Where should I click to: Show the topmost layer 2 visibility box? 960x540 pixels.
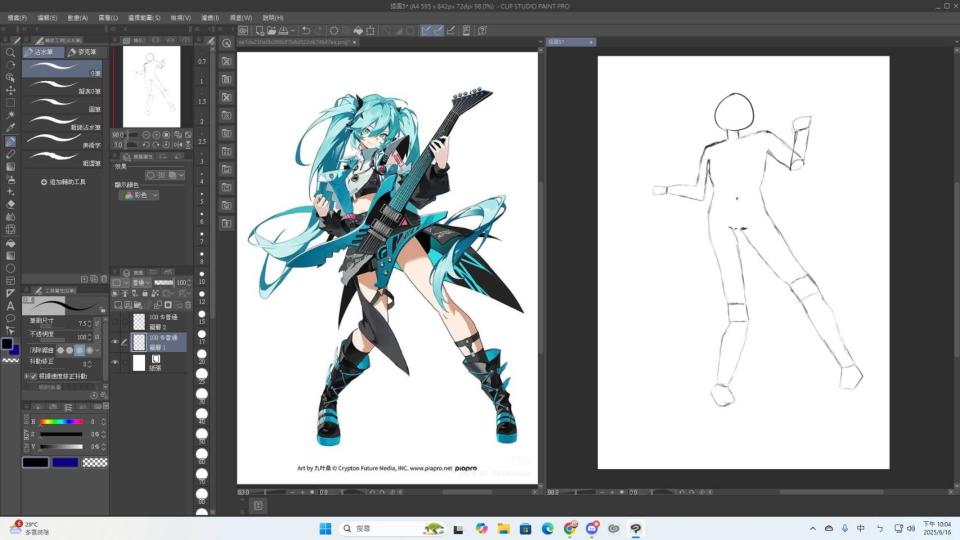tap(115, 321)
